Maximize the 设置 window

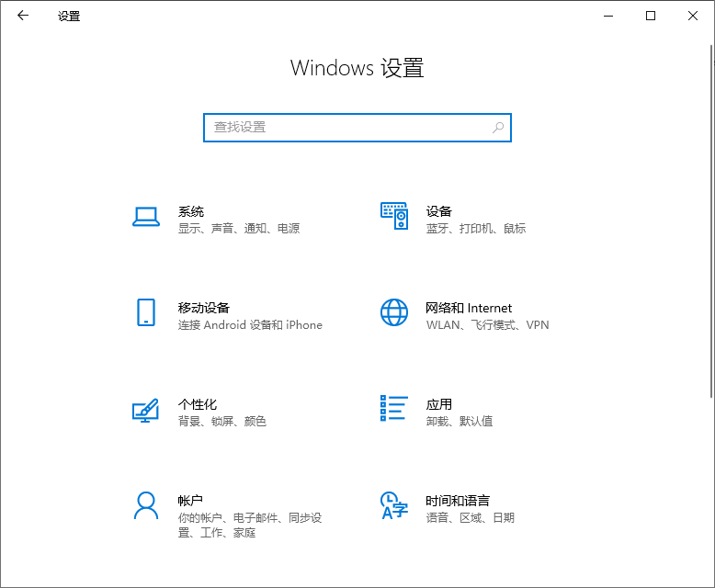tap(651, 16)
